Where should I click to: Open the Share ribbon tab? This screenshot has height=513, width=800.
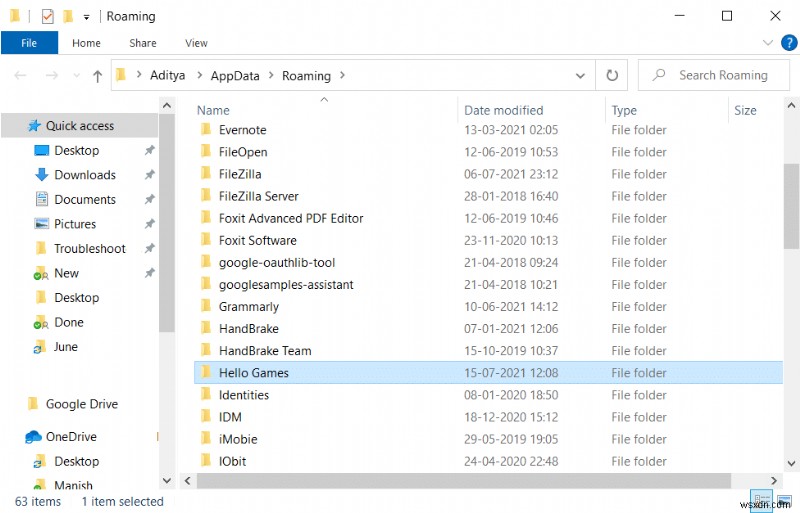pyautogui.click(x=143, y=43)
